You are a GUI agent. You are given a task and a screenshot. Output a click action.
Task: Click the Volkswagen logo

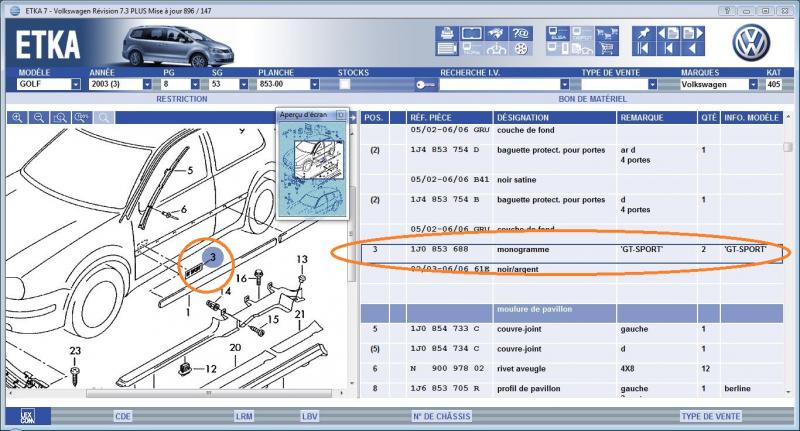click(x=751, y=43)
